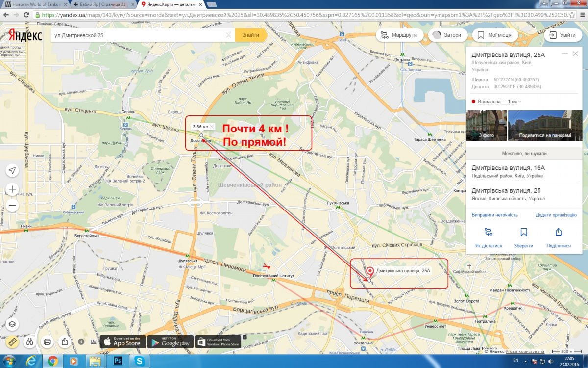The width and height of the screenshot is (588, 368).
Task: Click the yandex.ua address bar
Action: [x=304, y=15]
